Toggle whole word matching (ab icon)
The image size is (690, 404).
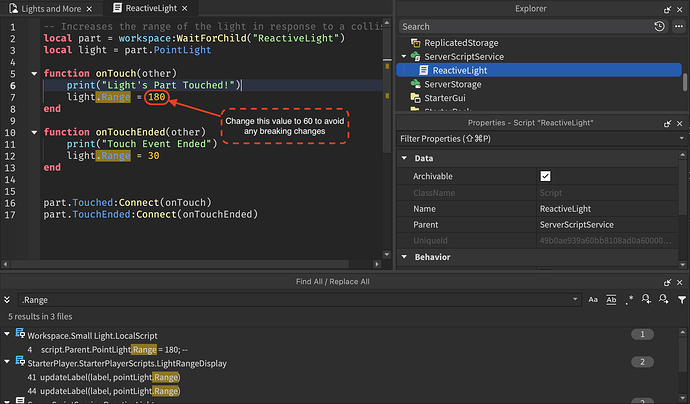coord(611,299)
